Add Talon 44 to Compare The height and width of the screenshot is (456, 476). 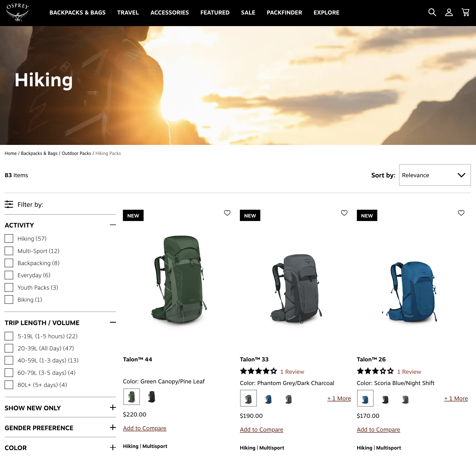[x=145, y=428]
